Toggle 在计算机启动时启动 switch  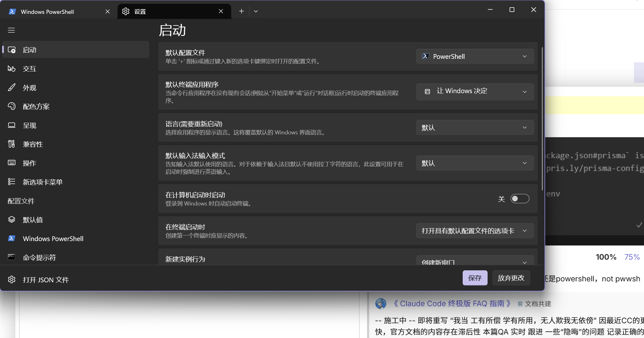(520, 199)
